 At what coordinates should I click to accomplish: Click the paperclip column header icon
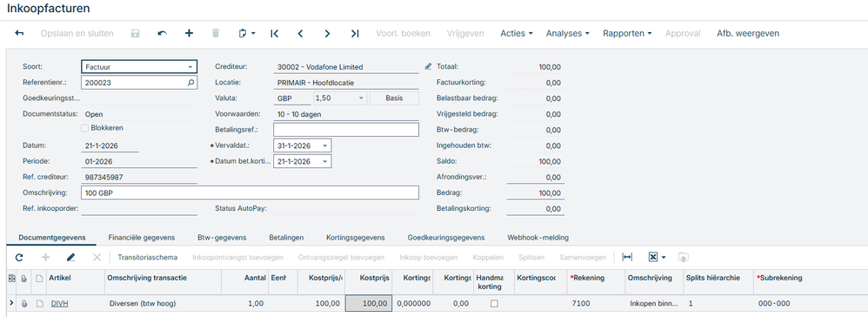pos(23,278)
